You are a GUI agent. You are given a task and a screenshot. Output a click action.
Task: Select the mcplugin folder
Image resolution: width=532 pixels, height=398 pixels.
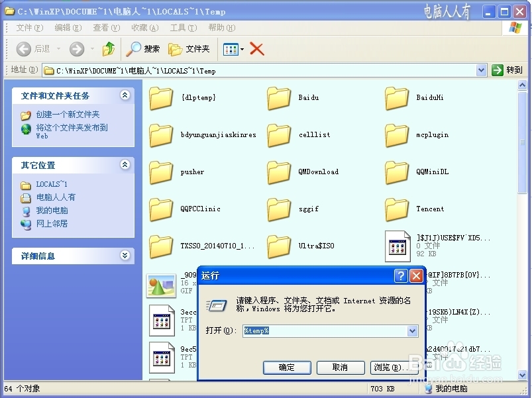click(x=417, y=135)
